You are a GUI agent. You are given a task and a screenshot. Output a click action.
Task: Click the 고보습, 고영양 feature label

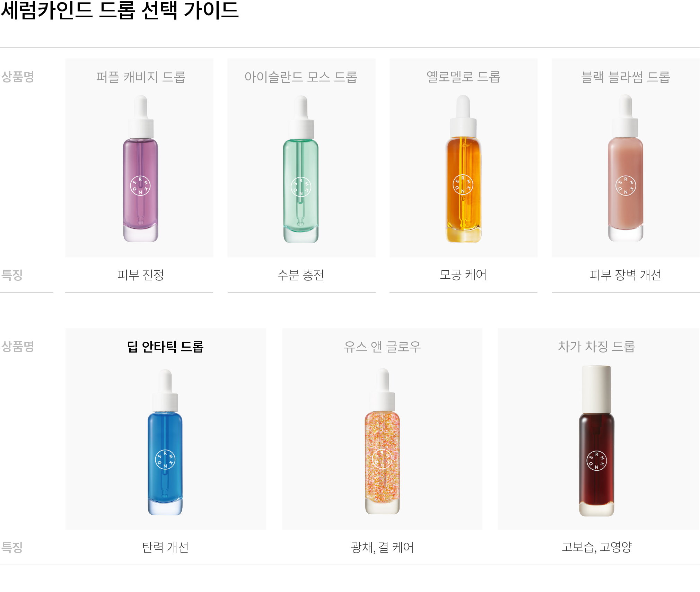coord(597,547)
